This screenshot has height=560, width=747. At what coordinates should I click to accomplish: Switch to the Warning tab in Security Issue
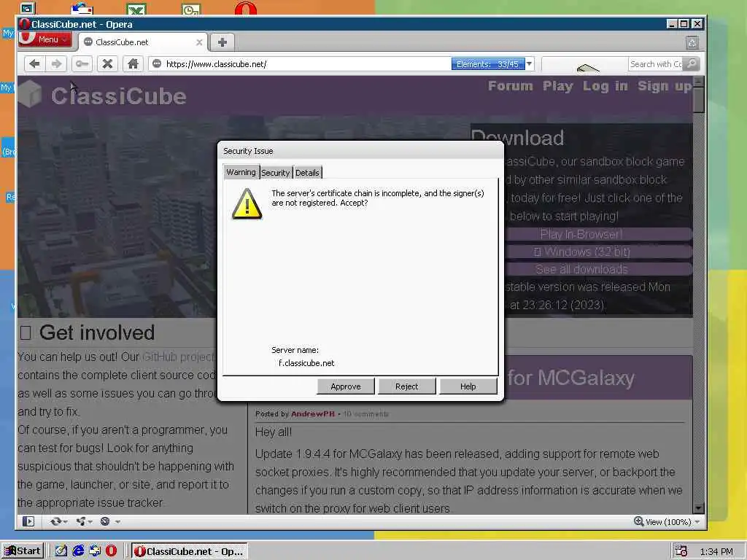pos(241,172)
